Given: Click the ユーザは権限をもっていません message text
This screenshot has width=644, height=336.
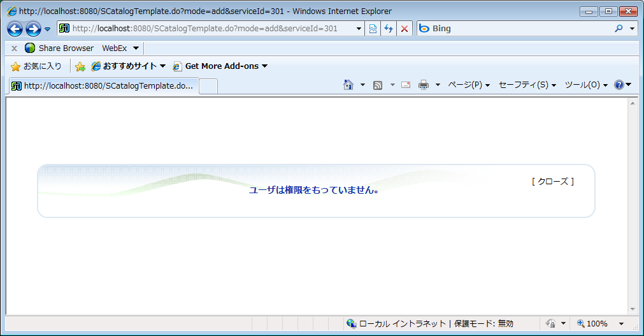Looking at the screenshot, I should coord(314,190).
